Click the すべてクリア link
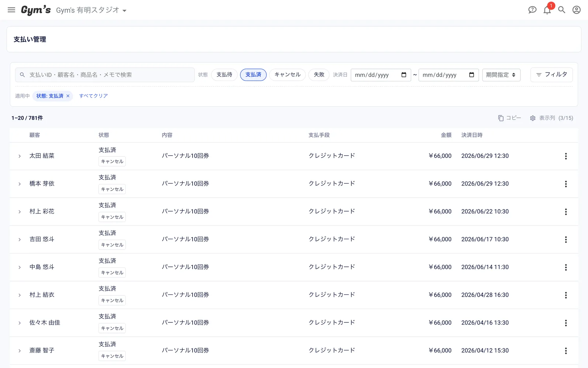 [x=93, y=96]
